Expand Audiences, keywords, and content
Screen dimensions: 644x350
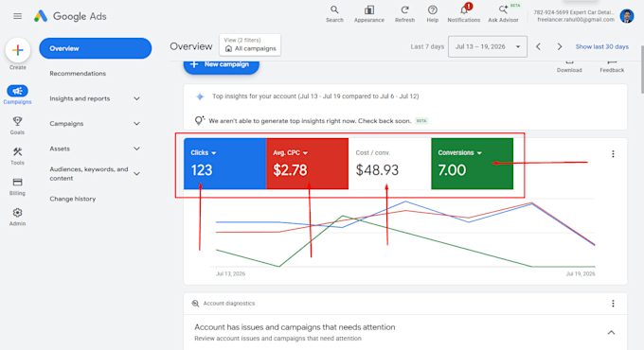136,173
